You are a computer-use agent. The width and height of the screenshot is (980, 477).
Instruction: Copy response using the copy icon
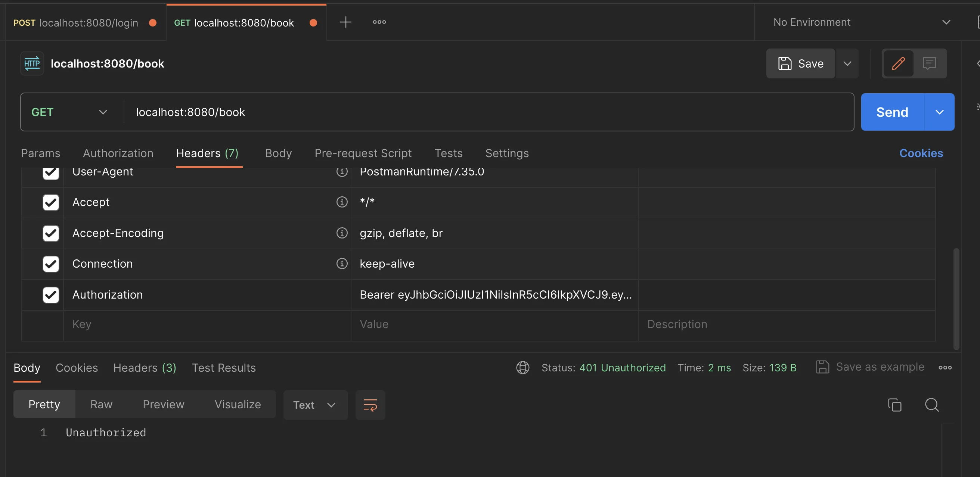pyautogui.click(x=894, y=405)
